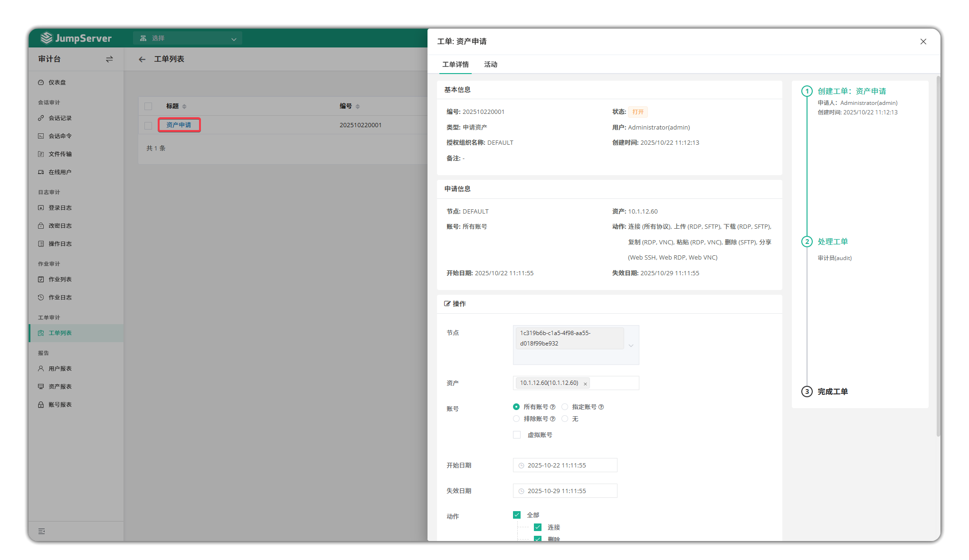Click the user report person icon
This screenshot has height=560, width=969.
click(41, 369)
